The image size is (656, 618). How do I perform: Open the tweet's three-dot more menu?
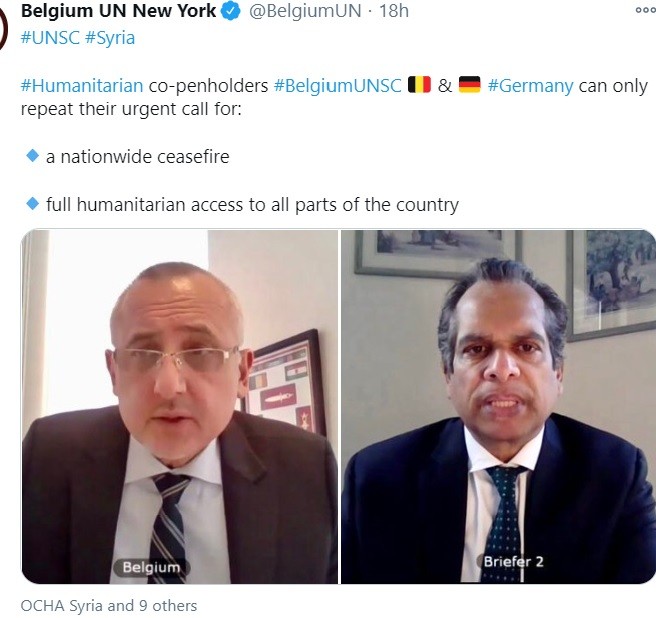pos(646,10)
